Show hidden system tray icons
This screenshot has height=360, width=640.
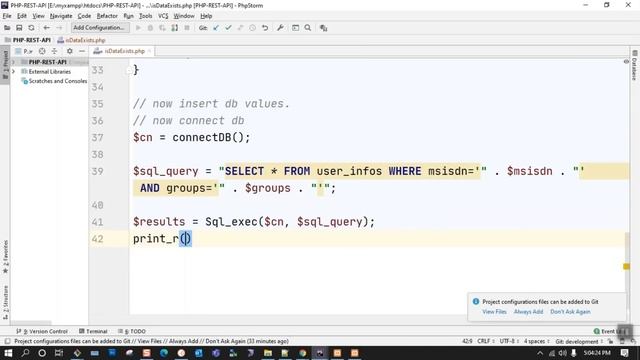point(540,353)
